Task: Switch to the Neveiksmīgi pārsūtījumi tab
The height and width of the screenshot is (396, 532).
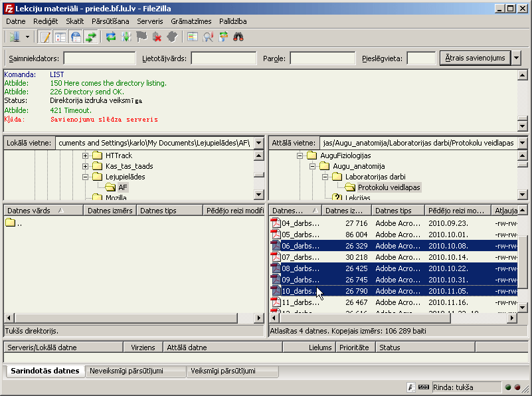Action: click(x=135, y=371)
